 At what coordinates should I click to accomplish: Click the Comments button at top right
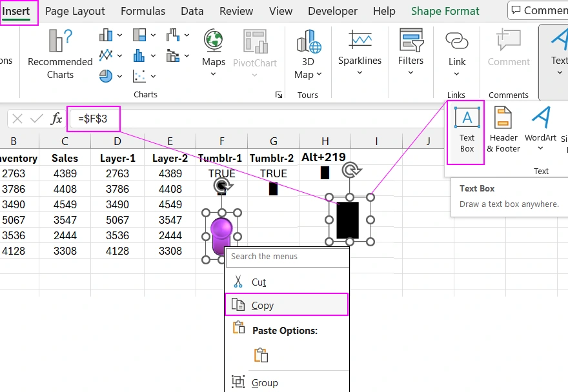point(538,10)
